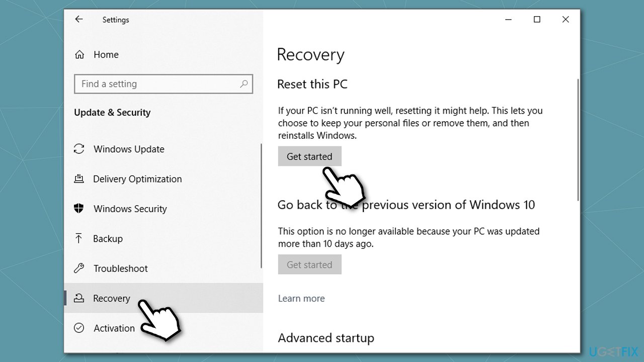Click the Home house icon

coord(79,55)
